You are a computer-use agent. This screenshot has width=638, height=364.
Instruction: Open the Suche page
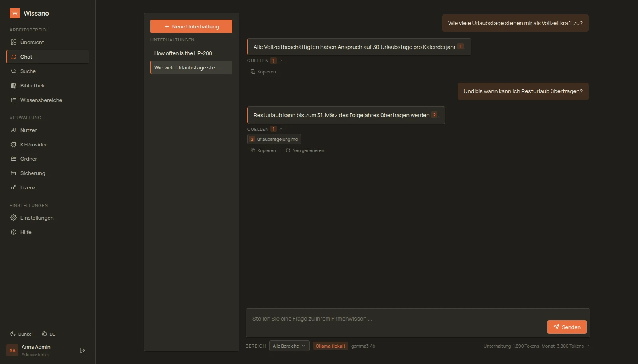[x=47, y=71]
